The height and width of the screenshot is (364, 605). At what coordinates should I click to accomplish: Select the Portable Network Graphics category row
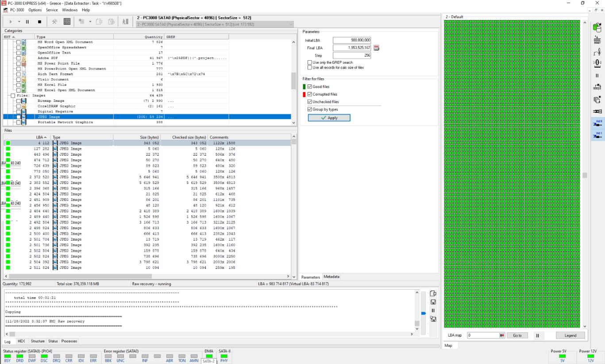pos(147,122)
